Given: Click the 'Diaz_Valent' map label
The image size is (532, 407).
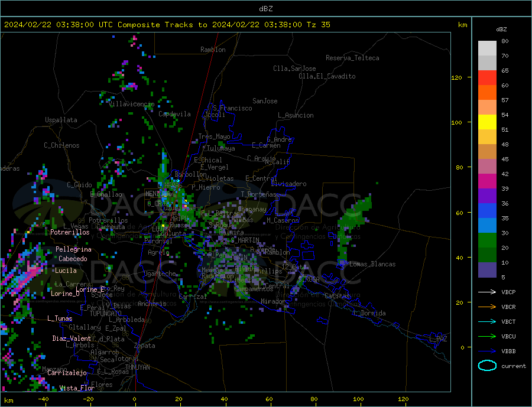Looking at the screenshot, I should [x=72, y=338].
